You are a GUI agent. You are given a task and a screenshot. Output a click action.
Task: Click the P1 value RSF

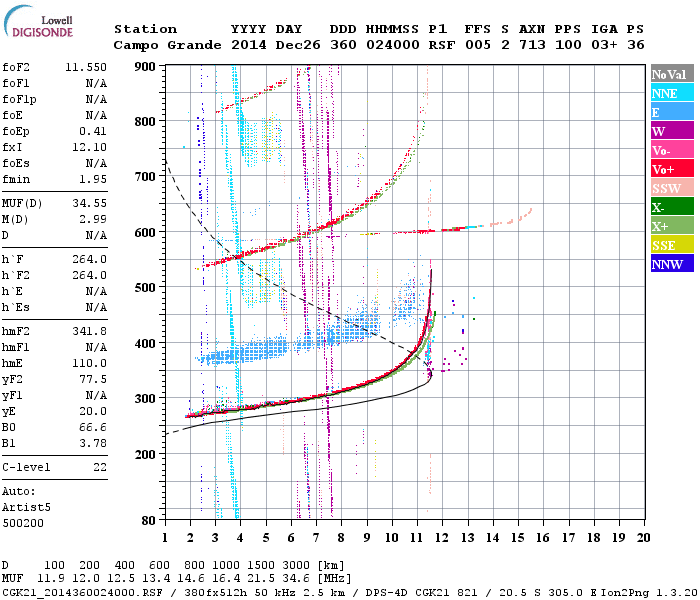coord(442,45)
